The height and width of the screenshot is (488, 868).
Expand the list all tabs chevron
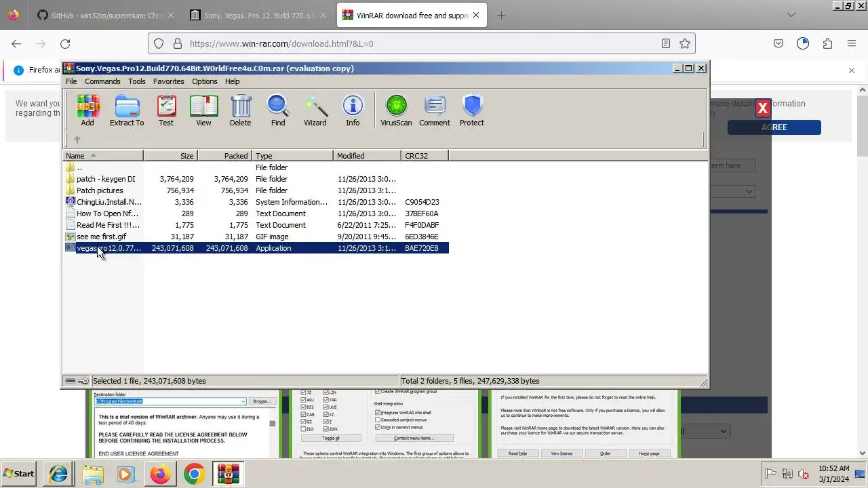(791, 15)
